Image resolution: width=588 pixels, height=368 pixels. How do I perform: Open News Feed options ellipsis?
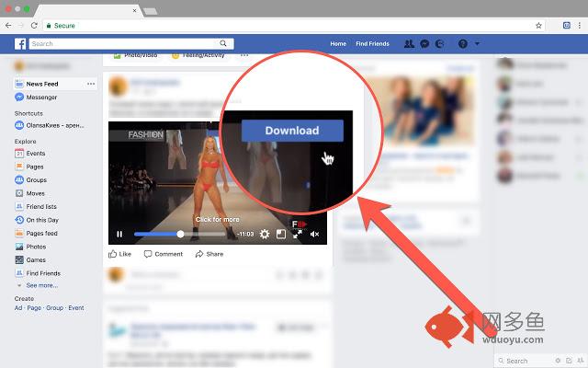click(x=91, y=84)
